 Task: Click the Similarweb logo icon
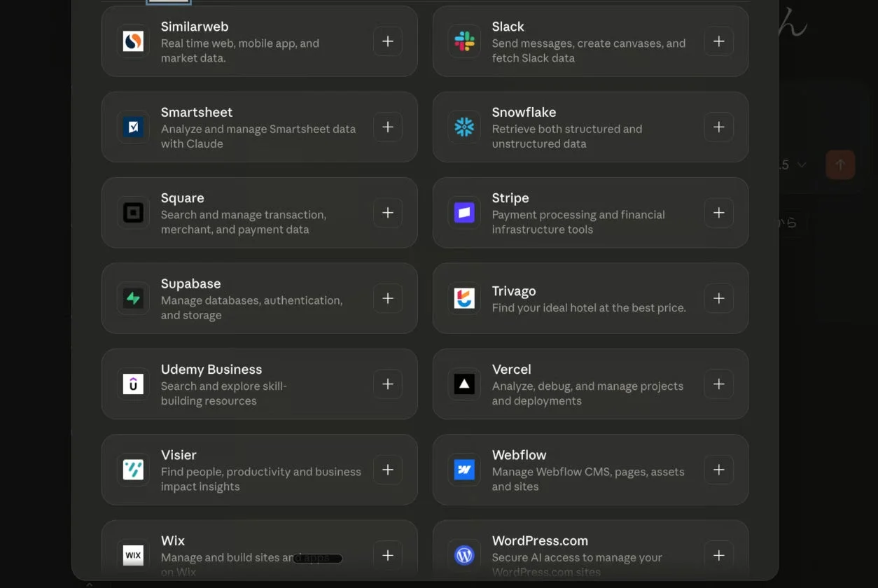tap(133, 41)
